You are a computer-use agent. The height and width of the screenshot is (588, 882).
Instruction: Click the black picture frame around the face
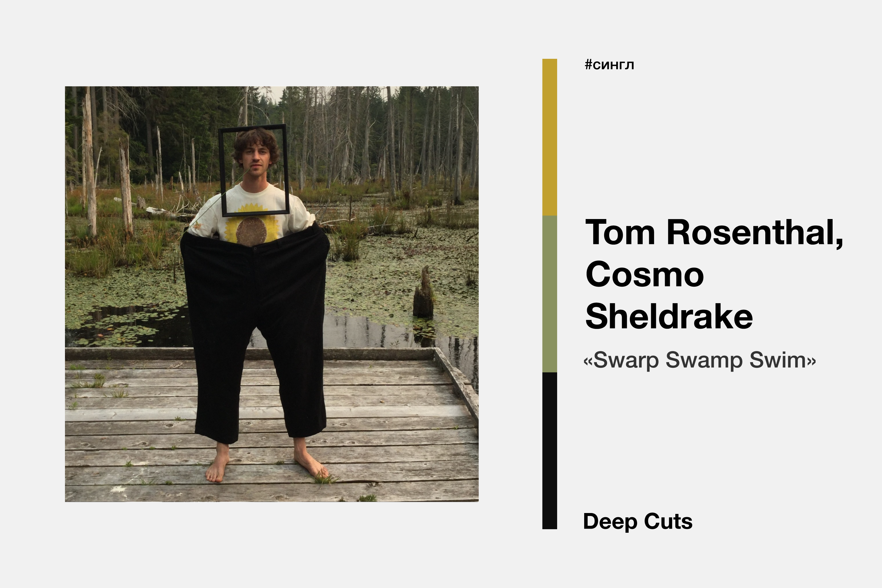pos(253,170)
